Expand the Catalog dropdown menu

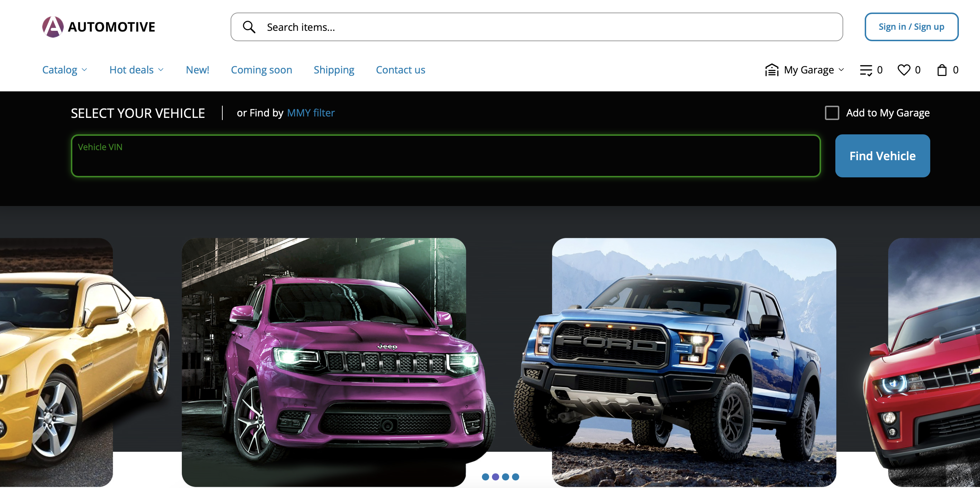point(65,70)
